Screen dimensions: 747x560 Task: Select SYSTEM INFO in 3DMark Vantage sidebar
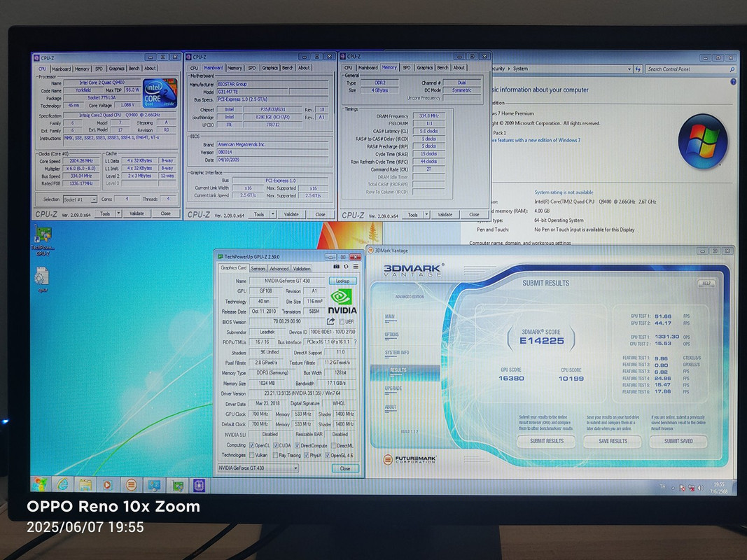pos(397,353)
